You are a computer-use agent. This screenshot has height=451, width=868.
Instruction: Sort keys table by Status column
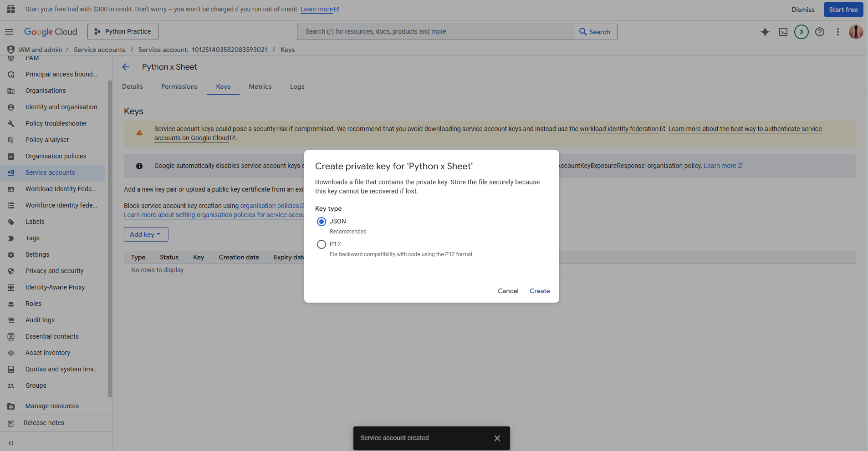coord(169,257)
